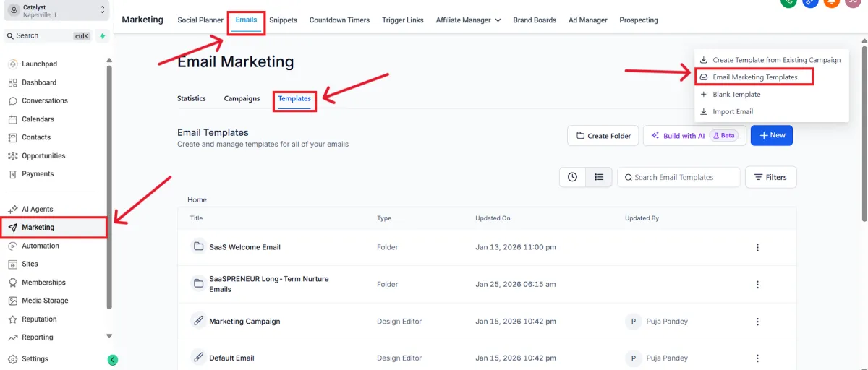
Task: Go to Calendars in the sidebar
Action: tap(38, 119)
